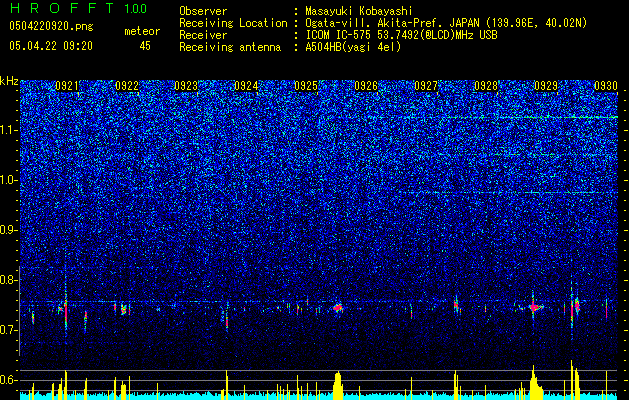
Task: Select the HROFFT 1.0.0 title text
Action: pos(78,8)
